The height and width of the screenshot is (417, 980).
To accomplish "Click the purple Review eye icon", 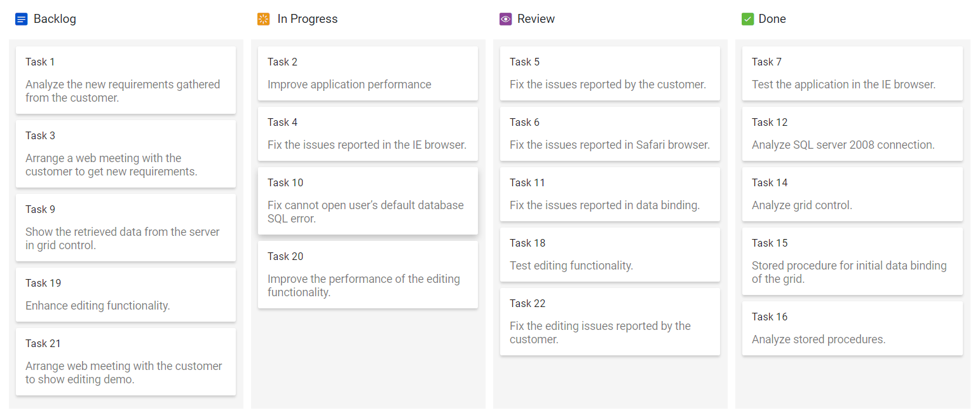I will click(x=506, y=19).
